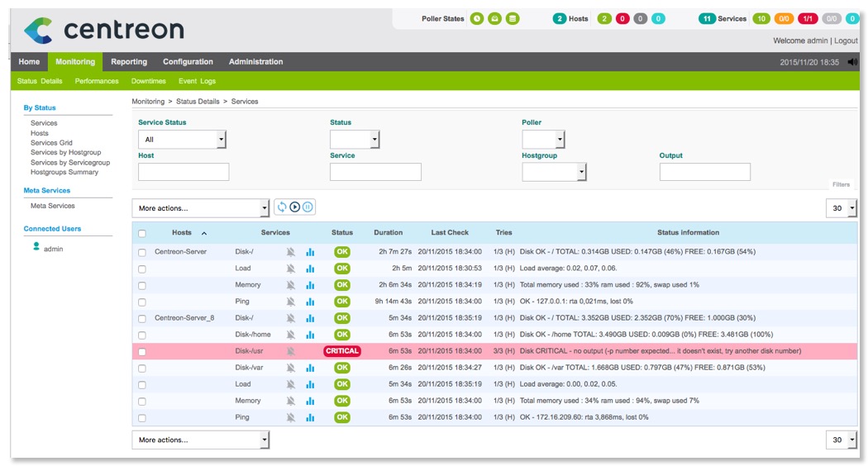The width and height of the screenshot is (868, 466).
Task: Click notification bell icon for Disk-/usr
Action: [x=291, y=351]
